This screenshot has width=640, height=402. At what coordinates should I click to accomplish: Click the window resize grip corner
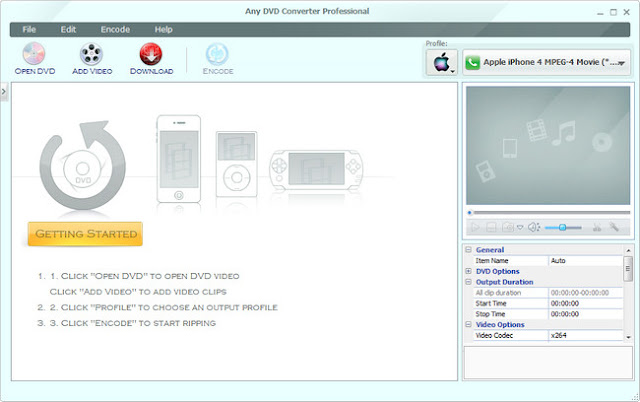[x=635, y=397]
